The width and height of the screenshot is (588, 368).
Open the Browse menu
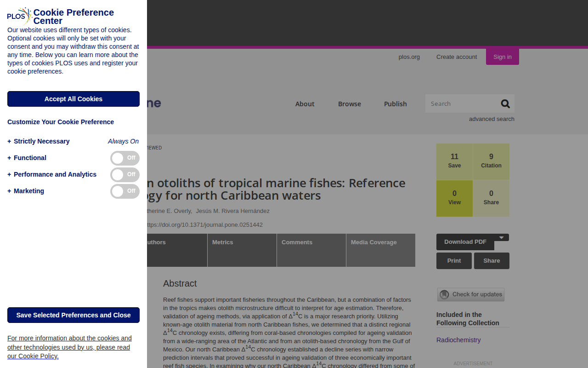350,104
